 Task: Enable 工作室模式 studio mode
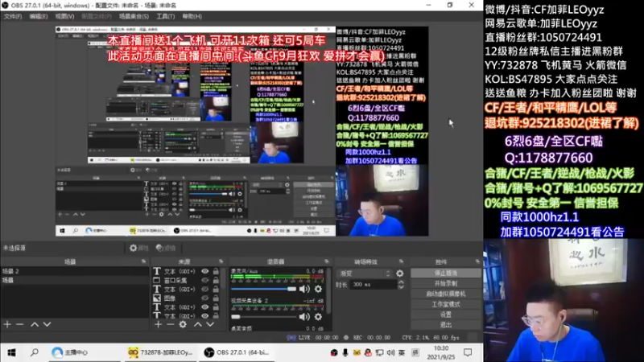coord(446,304)
